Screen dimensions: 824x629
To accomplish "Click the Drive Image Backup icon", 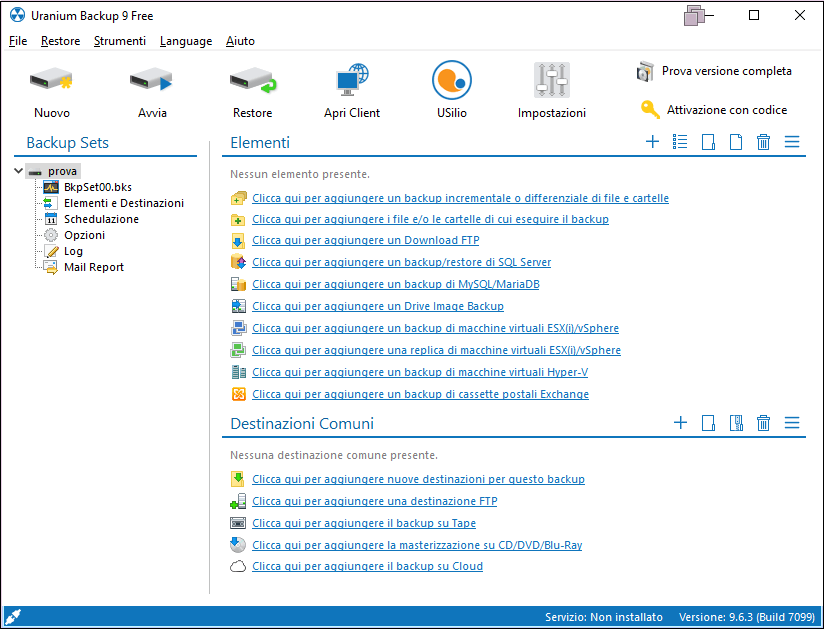I will coord(239,306).
